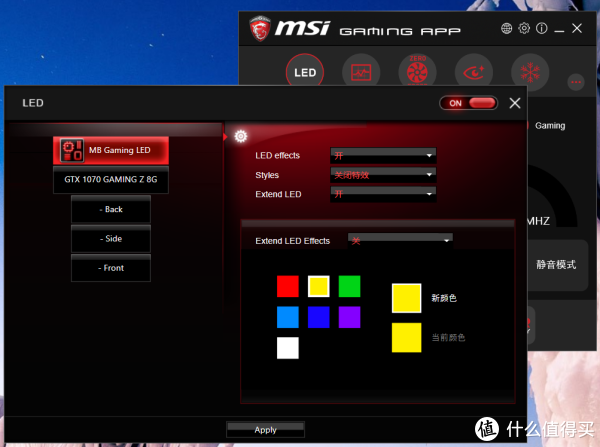Close the MSI Gaming App window
The image size is (600, 447).
[577, 28]
